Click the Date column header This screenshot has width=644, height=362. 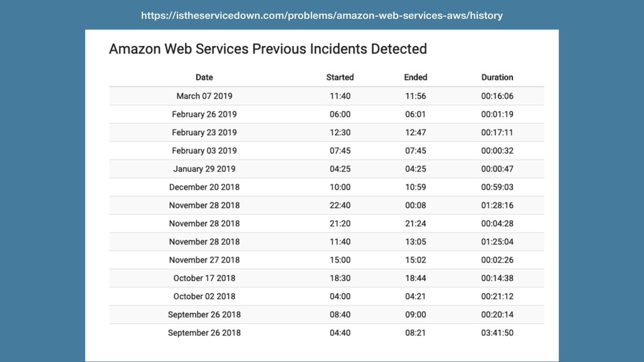(204, 77)
